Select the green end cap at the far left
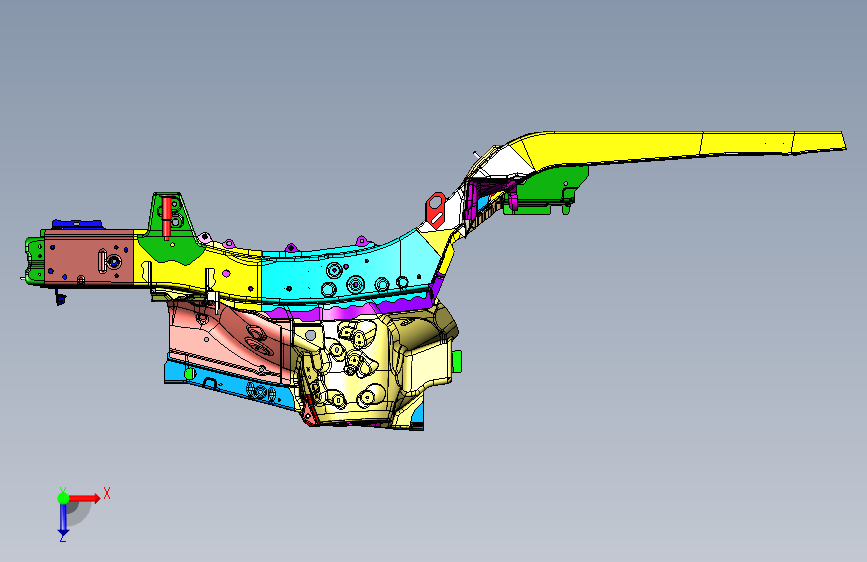 (x=35, y=259)
